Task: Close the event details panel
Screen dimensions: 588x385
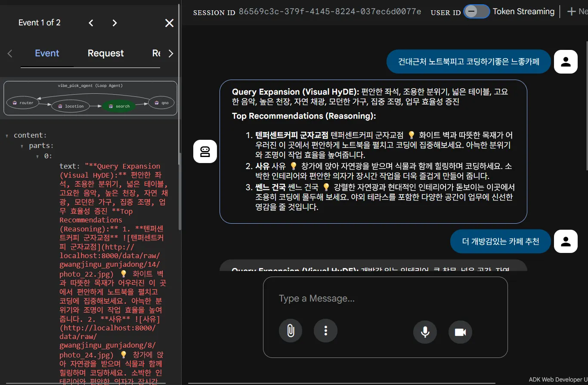Action: [170, 23]
